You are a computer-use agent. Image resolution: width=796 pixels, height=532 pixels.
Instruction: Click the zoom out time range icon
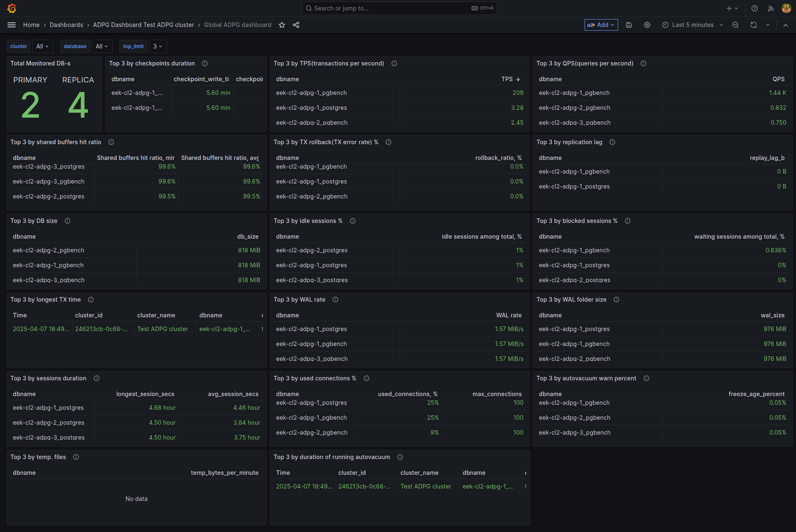pos(735,25)
